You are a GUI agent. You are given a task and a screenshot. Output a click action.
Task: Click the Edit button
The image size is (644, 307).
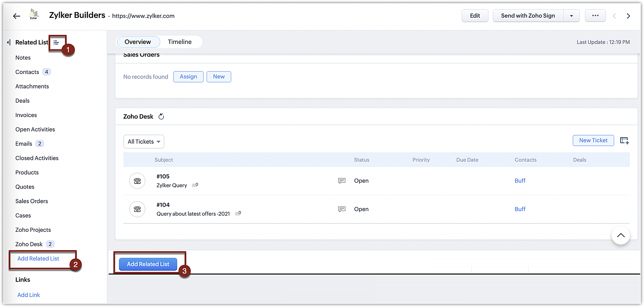pyautogui.click(x=475, y=16)
